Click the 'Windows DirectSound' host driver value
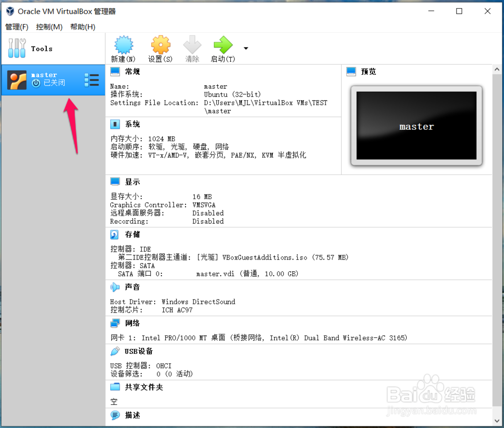The image size is (504, 428). [x=198, y=301]
